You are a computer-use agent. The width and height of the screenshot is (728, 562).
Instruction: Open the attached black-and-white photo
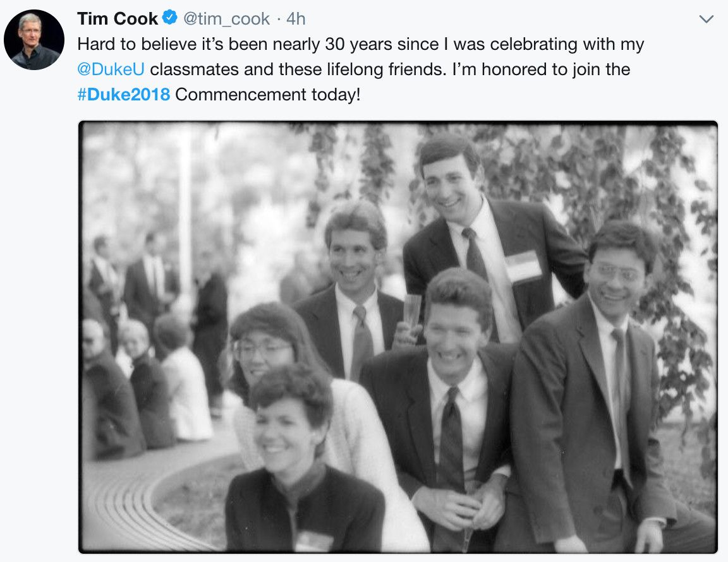(398, 337)
